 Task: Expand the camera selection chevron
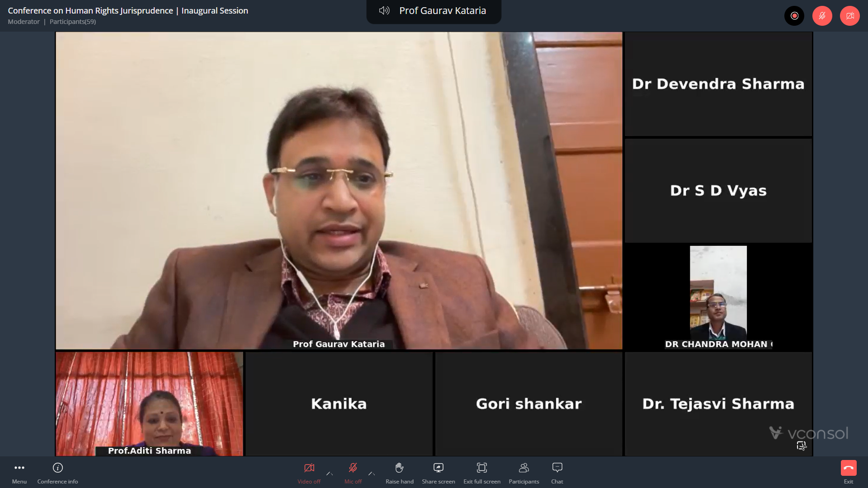coord(330,474)
